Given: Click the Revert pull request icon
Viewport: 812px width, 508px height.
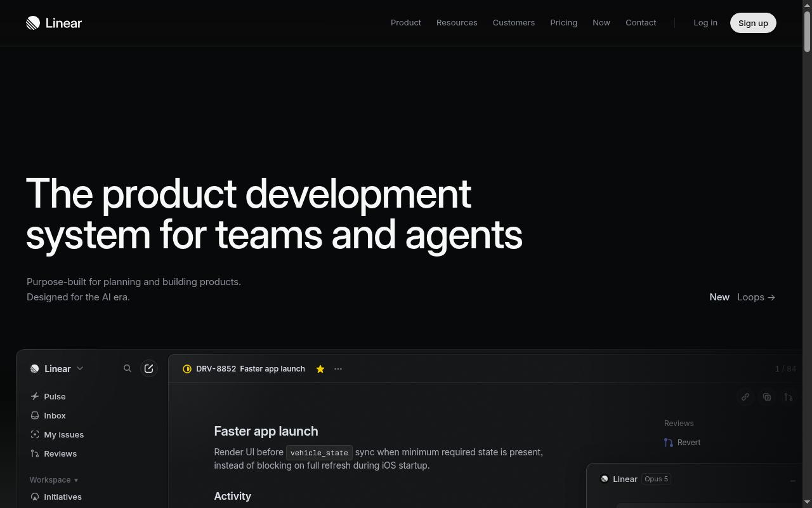Looking at the screenshot, I should click(x=669, y=443).
